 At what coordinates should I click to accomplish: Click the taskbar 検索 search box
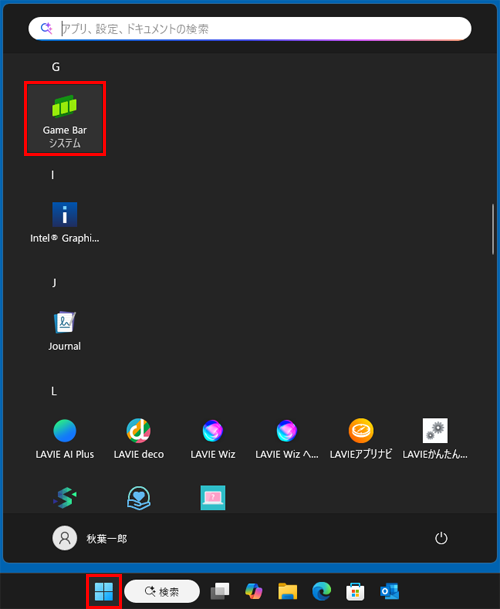point(162,592)
